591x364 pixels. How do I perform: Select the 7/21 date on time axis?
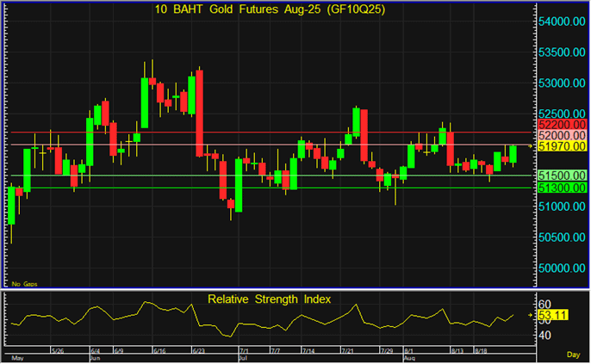[x=349, y=351]
